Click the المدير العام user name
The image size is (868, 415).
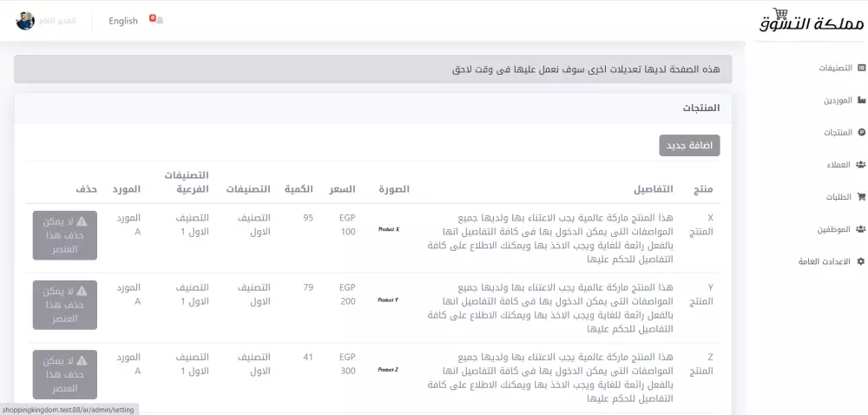(x=57, y=21)
